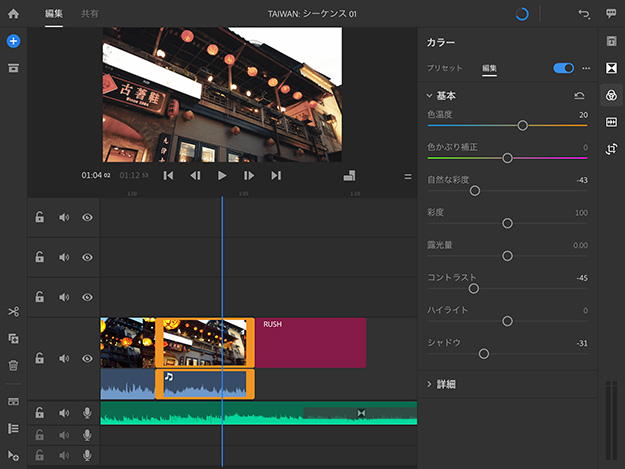Switch to the 共有 tab
The image size is (625, 469).
pyautogui.click(x=90, y=14)
